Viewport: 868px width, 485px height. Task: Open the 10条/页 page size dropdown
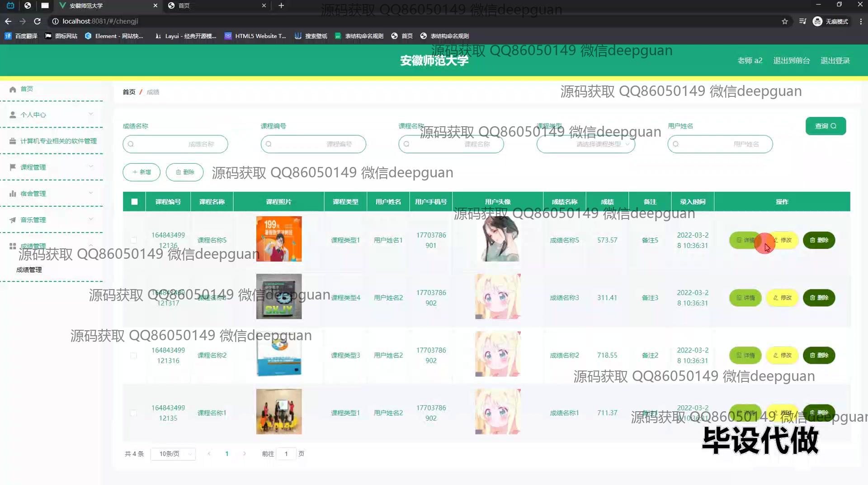(173, 454)
